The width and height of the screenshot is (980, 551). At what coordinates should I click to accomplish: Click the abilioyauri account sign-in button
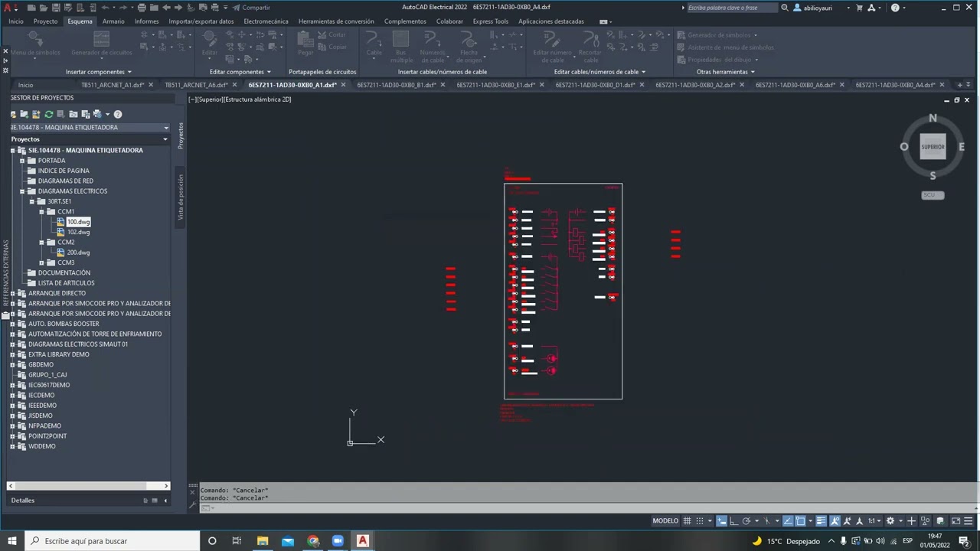click(818, 8)
